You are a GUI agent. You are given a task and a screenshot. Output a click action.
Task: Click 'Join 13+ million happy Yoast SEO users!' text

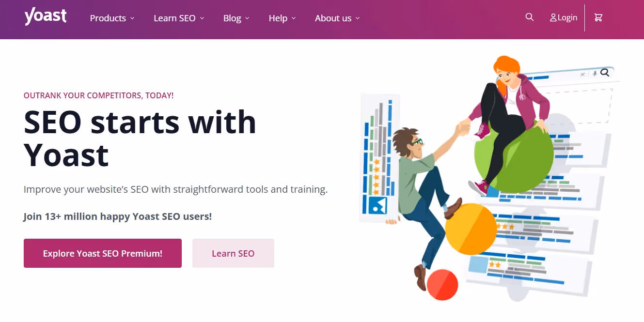click(x=118, y=216)
